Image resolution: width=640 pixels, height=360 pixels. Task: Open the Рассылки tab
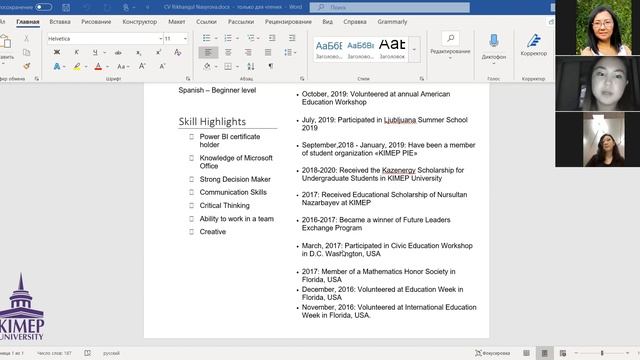(241, 22)
